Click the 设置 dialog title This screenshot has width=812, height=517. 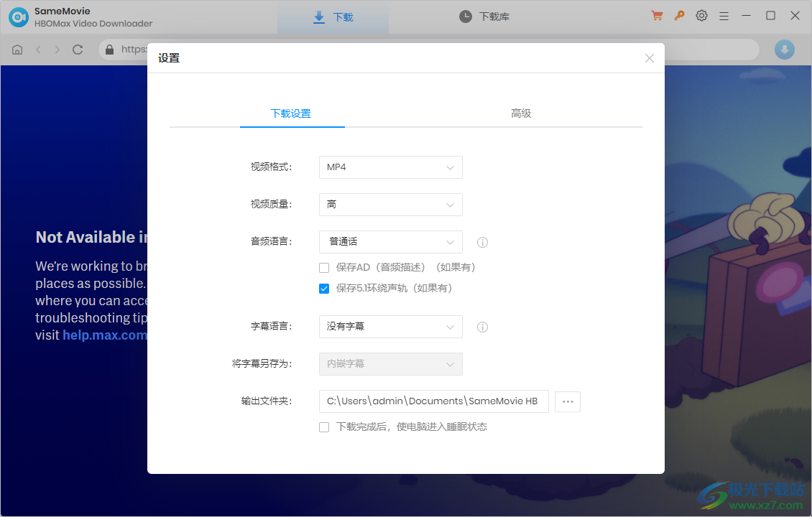click(169, 58)
